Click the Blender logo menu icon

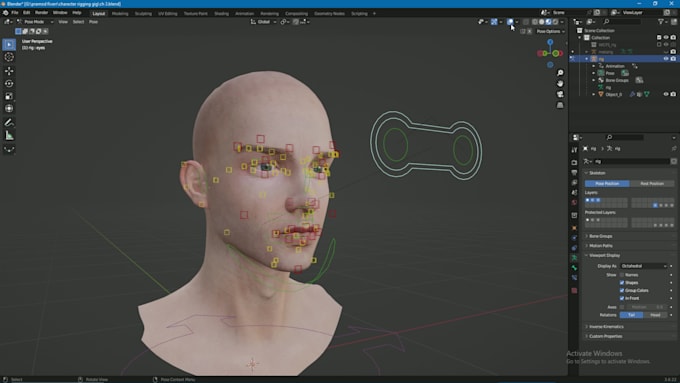6,13
